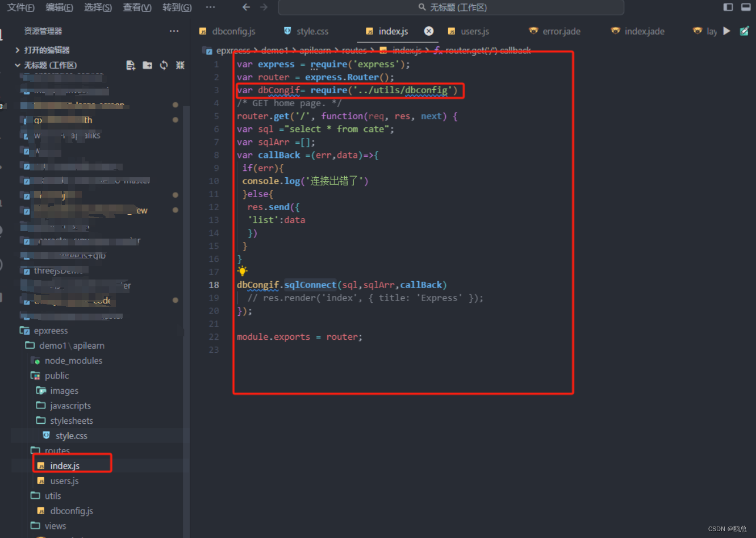Expand the images folder
Image resolution: width=756 pixels, height=538 pixels.
(64, 391)
